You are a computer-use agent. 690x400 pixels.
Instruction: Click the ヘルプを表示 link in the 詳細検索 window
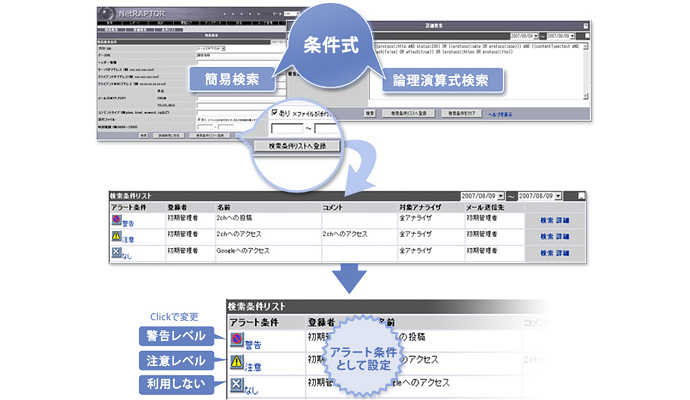[500, 114]
